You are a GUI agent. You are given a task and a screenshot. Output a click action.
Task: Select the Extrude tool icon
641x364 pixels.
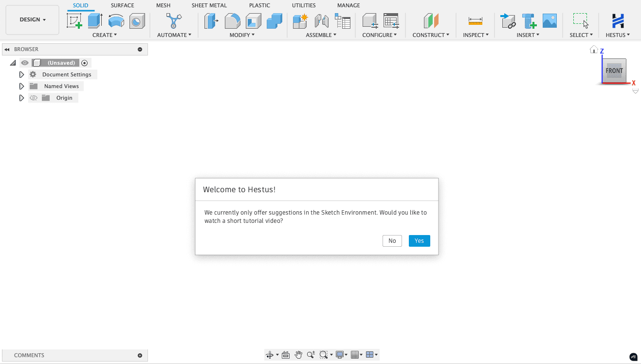[x=95, y=21]
